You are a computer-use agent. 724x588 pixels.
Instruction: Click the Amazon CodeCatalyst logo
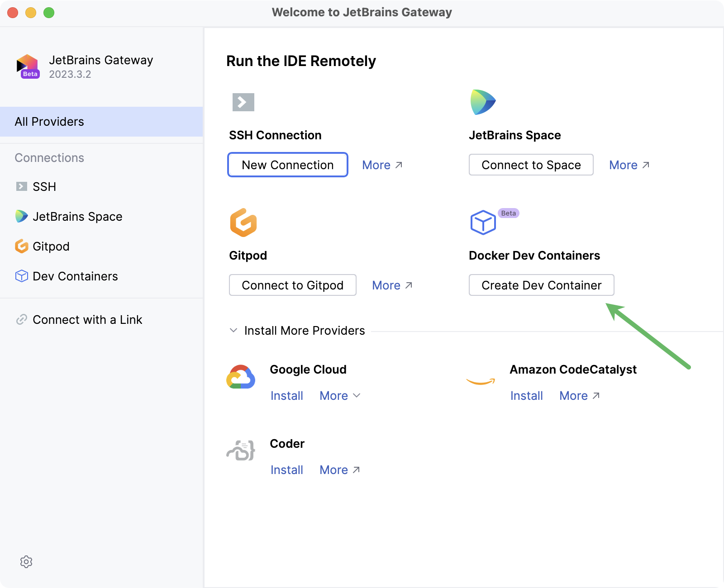[x=481, y=382]
